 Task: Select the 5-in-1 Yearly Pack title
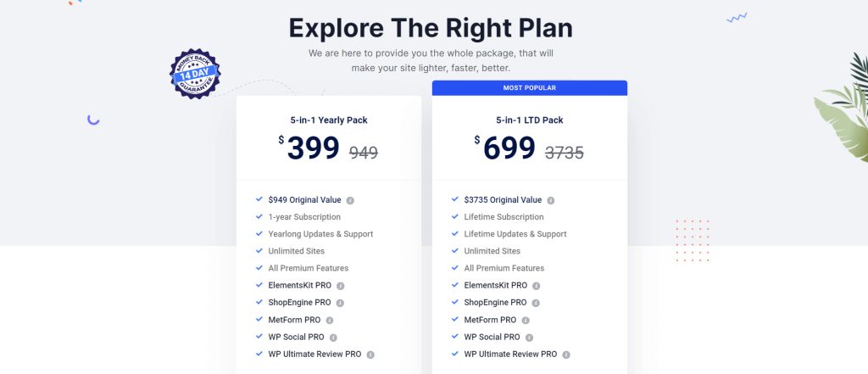point(329,120)
